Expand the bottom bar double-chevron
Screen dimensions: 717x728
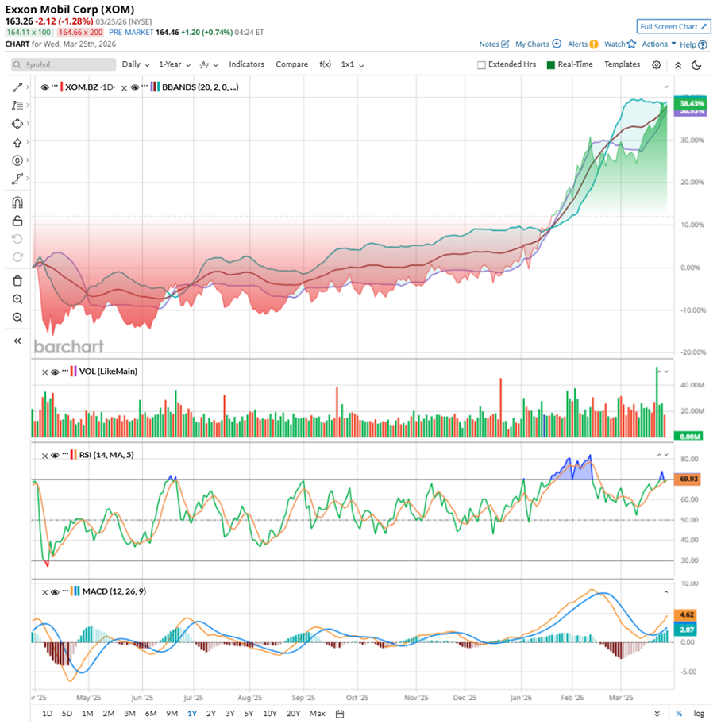[657, 714]
